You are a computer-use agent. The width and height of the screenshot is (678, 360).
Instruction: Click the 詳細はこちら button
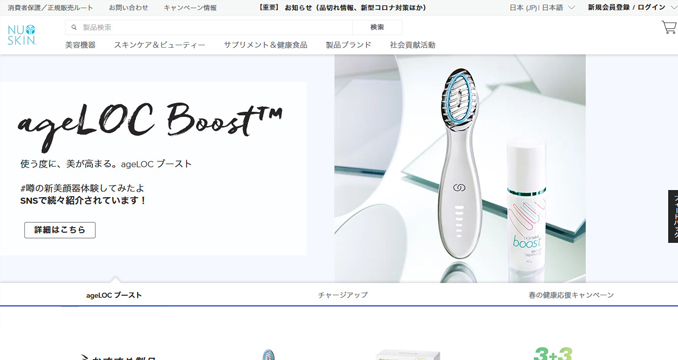60,230
